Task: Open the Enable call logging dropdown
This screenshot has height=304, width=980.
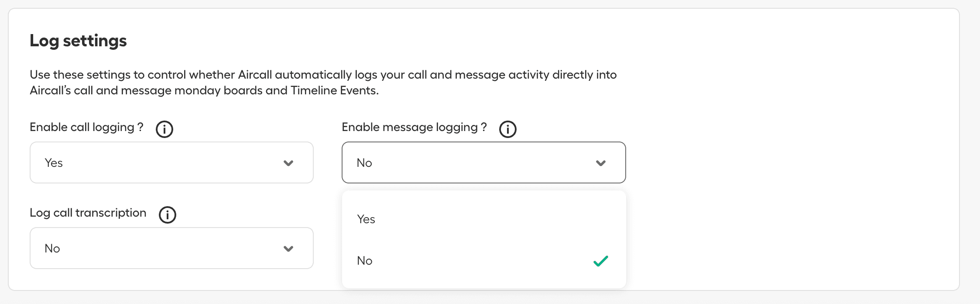Action: pyautogui.click(x=171, y=162)
